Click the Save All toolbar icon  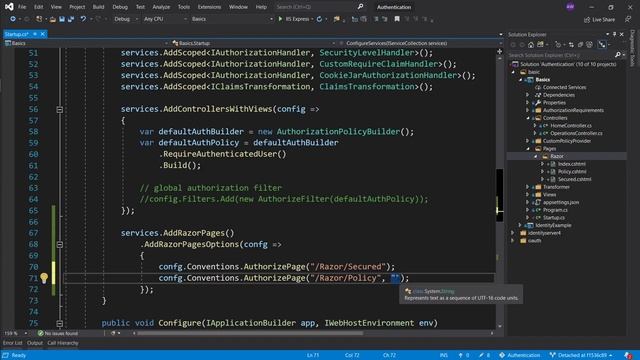point(71,19)
